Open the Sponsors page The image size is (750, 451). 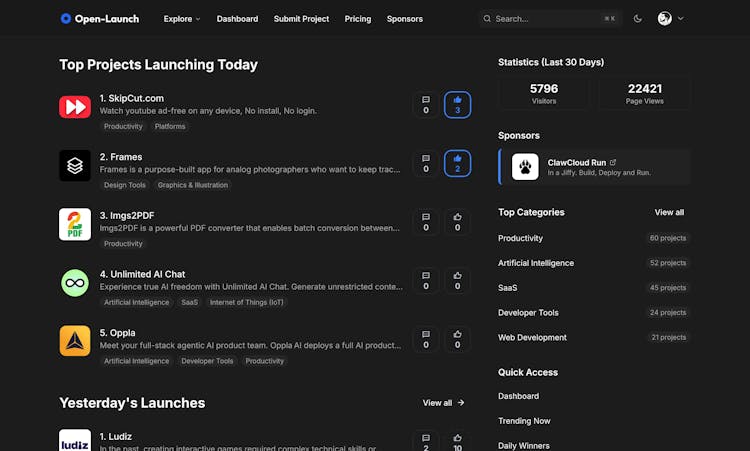(x=405, y=19)
